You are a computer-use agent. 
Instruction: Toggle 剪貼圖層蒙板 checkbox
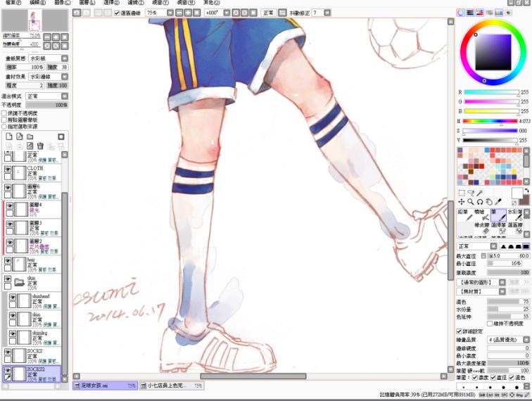click(x=4, y=120)
